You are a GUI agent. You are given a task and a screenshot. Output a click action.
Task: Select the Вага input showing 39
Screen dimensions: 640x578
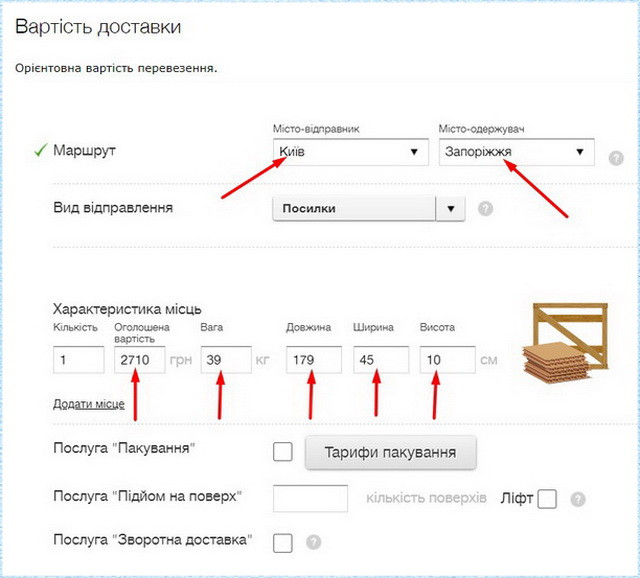pyautogui.click(x=225, y=360)
